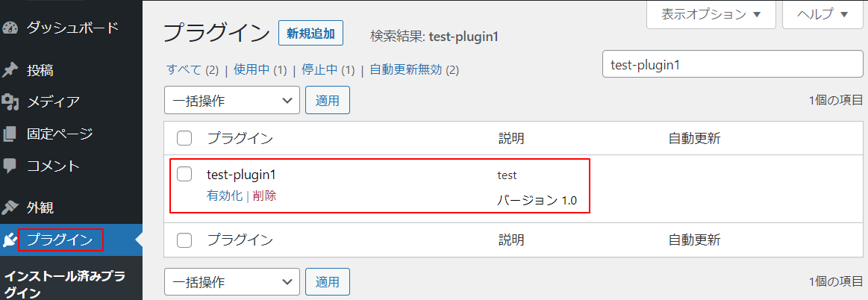
Task: Tick the test-plugin1 row checkbox
Action: [184, 175]
